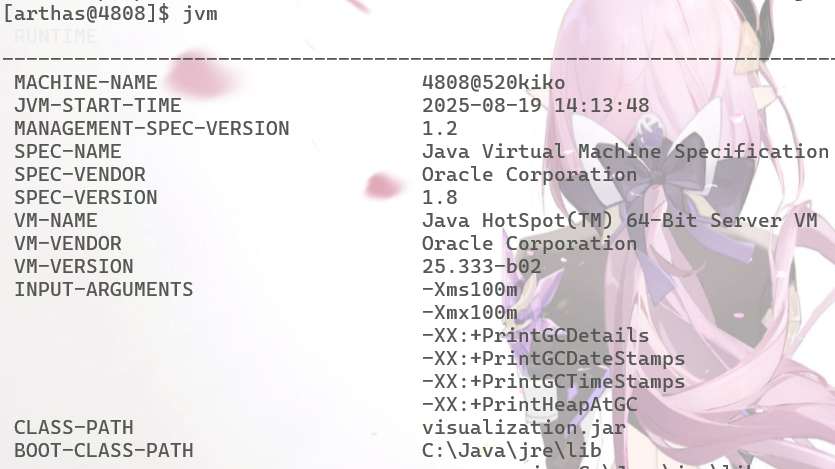Viewport: 835px width, 469px height.
Task: Click the MACHINE-NAME label
Action: click(86, 83)
